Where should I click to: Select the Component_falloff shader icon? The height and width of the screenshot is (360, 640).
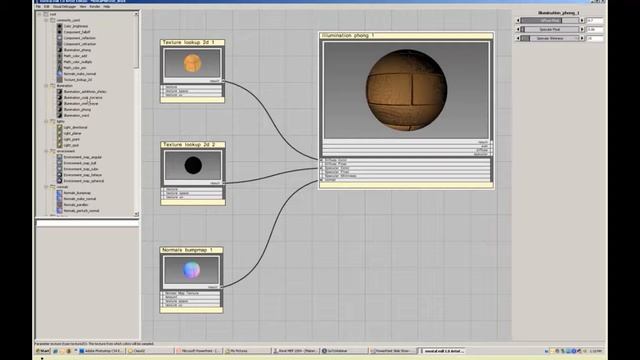[60, 32]
